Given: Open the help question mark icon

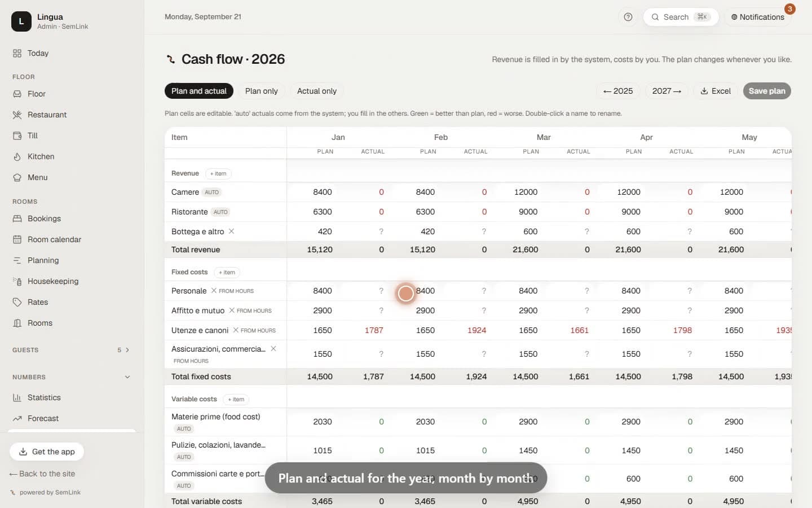Looking at the screenshot, I should pos(628,17).
